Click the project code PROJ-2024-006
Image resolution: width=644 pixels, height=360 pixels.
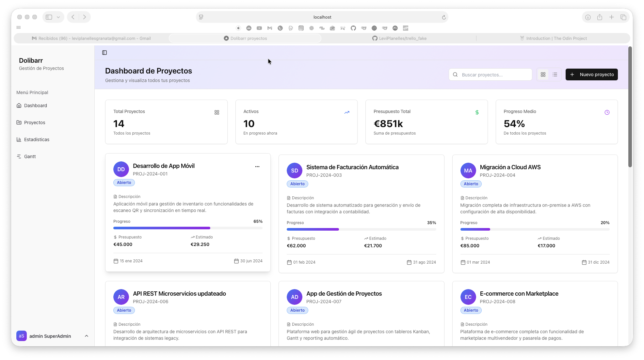click(x=151, y=302)
